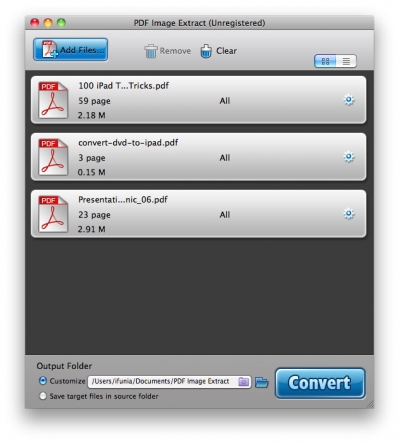Select the Presentati...nic_06.pdf file row

click(199, 214)
